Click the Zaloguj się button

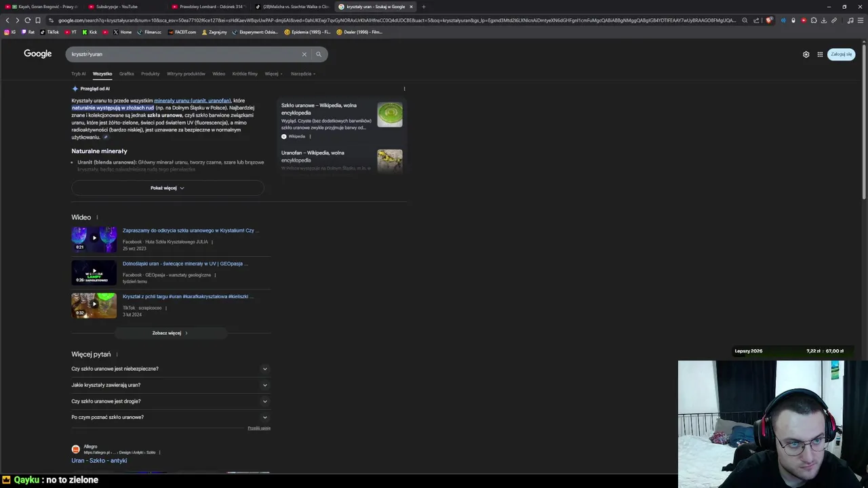[841, 54]
